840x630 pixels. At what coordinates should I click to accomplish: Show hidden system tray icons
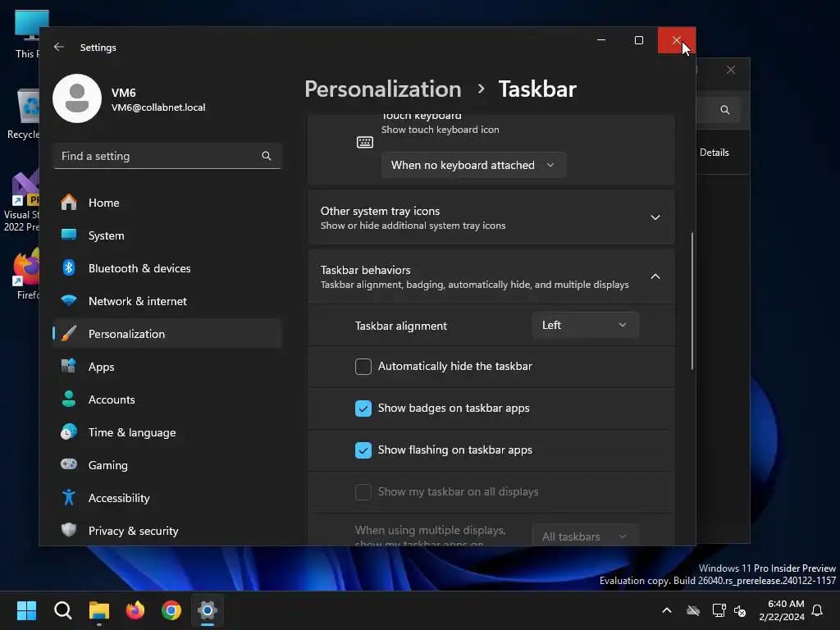point(667,610)
